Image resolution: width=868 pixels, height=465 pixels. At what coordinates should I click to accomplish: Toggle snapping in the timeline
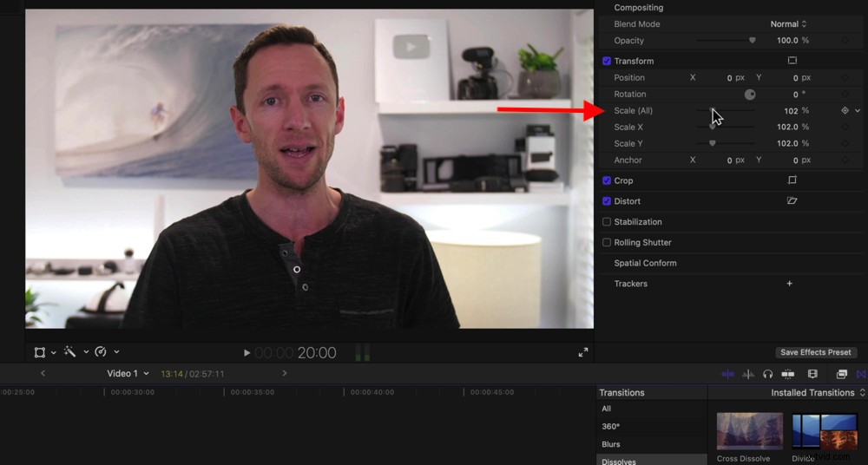(x=788, y=374)
